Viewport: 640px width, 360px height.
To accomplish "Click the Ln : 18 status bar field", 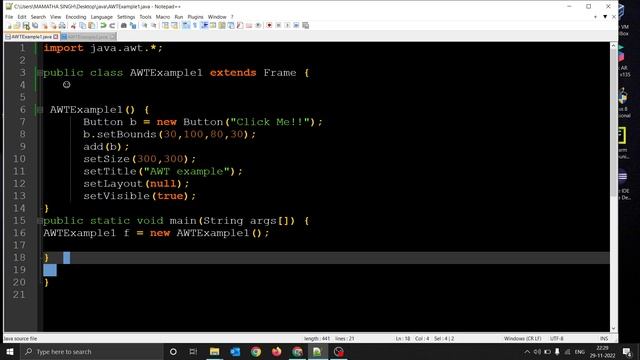I will (x=403, y=338).
